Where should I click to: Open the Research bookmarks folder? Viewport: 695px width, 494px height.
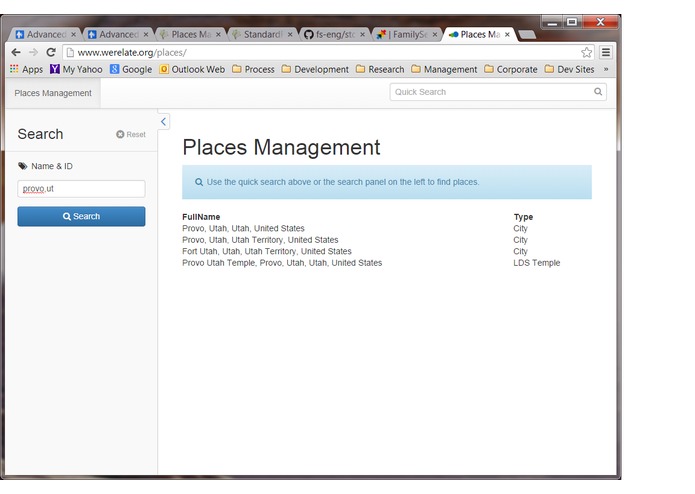[x=380, y=69]
